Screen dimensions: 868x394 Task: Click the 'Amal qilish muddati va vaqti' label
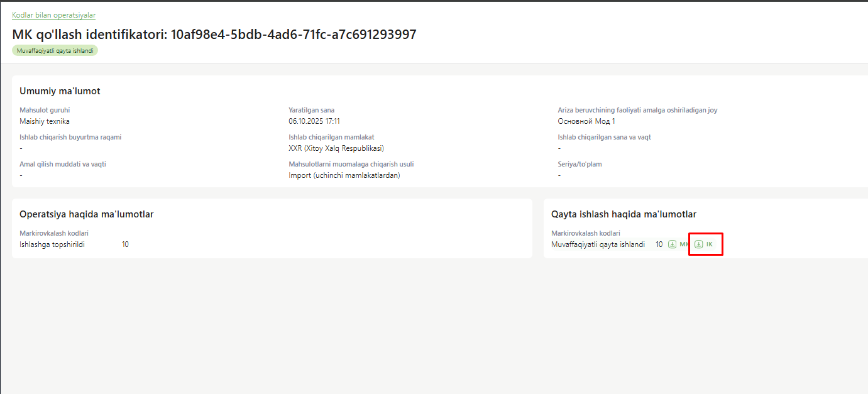click(x=63, y=164)
